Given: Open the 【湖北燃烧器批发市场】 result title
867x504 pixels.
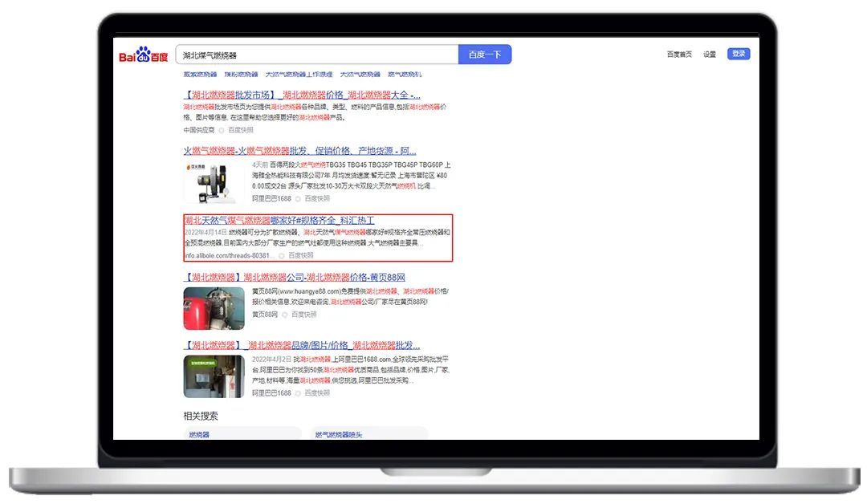Looking at the screenshot, I should pyautogui.click(x=302, y=95).
